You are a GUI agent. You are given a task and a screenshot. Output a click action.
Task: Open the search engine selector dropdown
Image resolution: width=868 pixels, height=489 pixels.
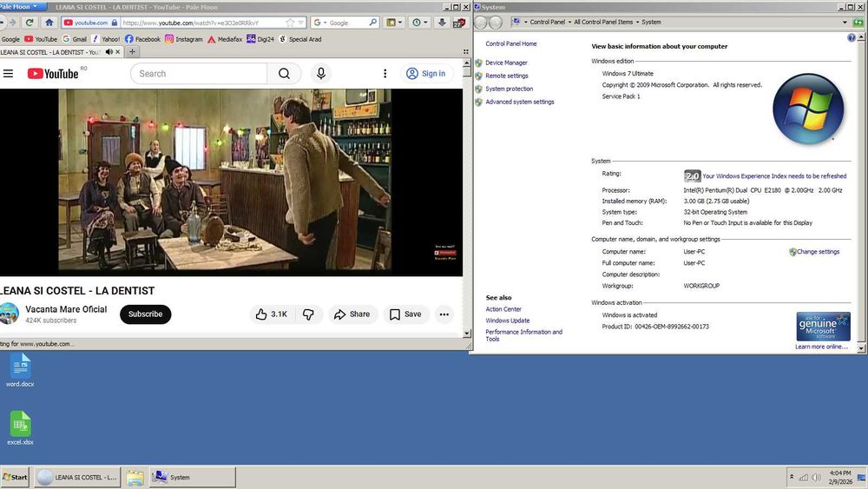point(319,23)
